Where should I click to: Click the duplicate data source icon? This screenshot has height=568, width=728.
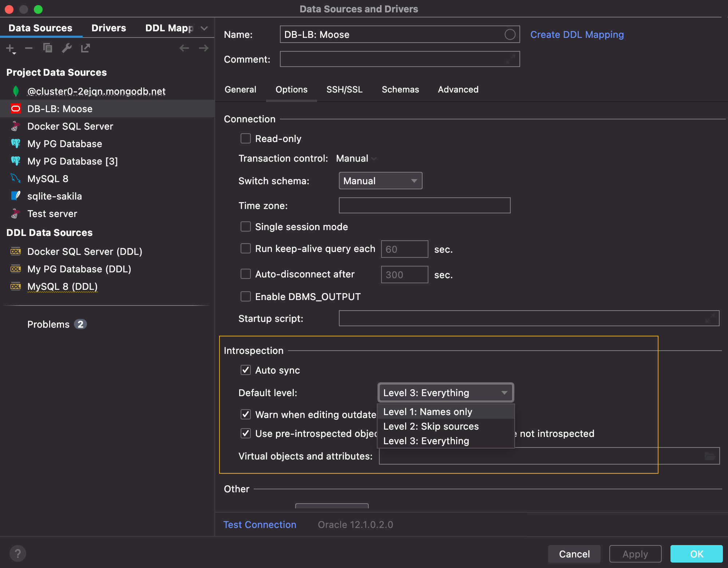tap(48, 48)
